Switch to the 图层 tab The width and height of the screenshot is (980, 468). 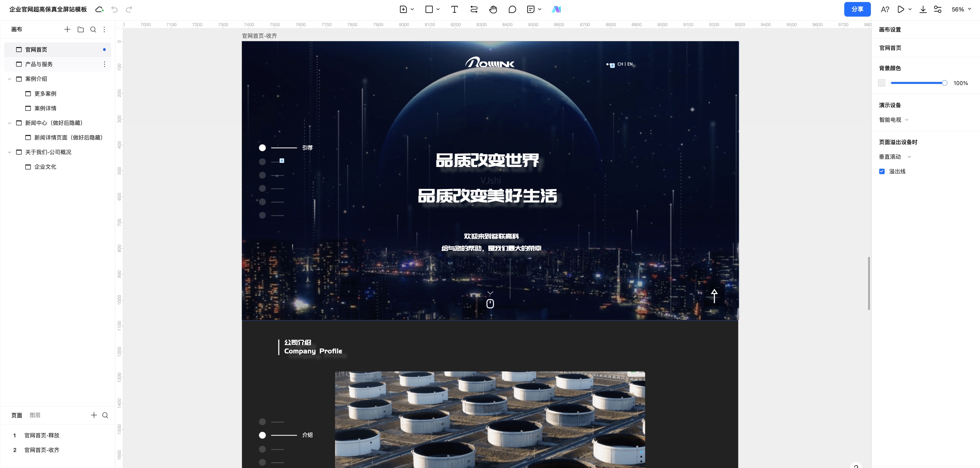pyautogui.click(x=35, y=415)
